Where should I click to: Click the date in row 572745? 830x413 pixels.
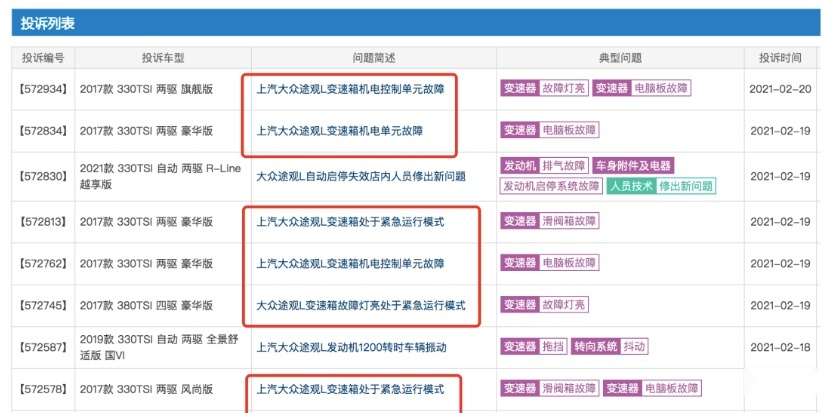(780, 305)
